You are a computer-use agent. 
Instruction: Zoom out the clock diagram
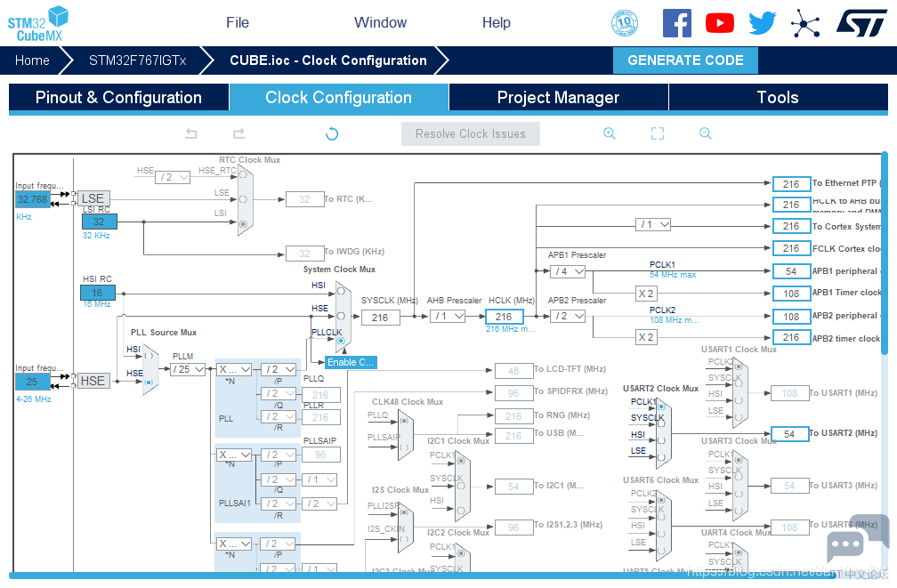[x=706, y=133]
